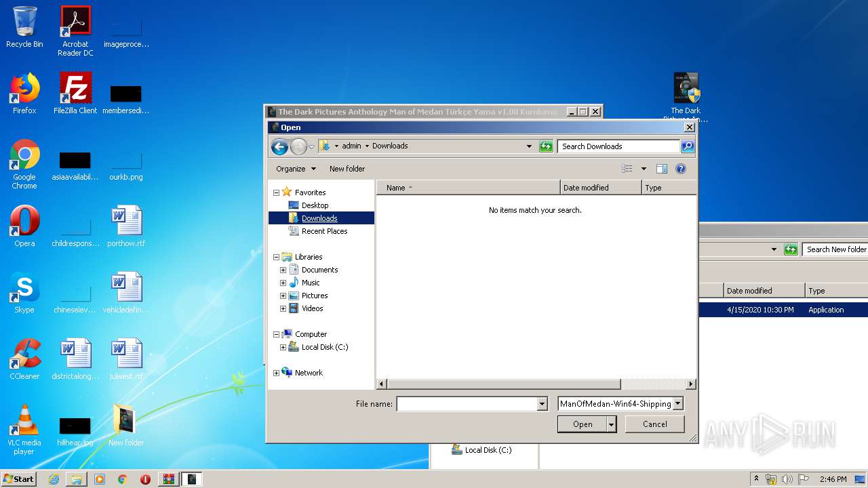The height and width of the screenshot is (488, 868).
Task: Expand the Documents library
Action: pyautogui.click(x=283, y=270)
